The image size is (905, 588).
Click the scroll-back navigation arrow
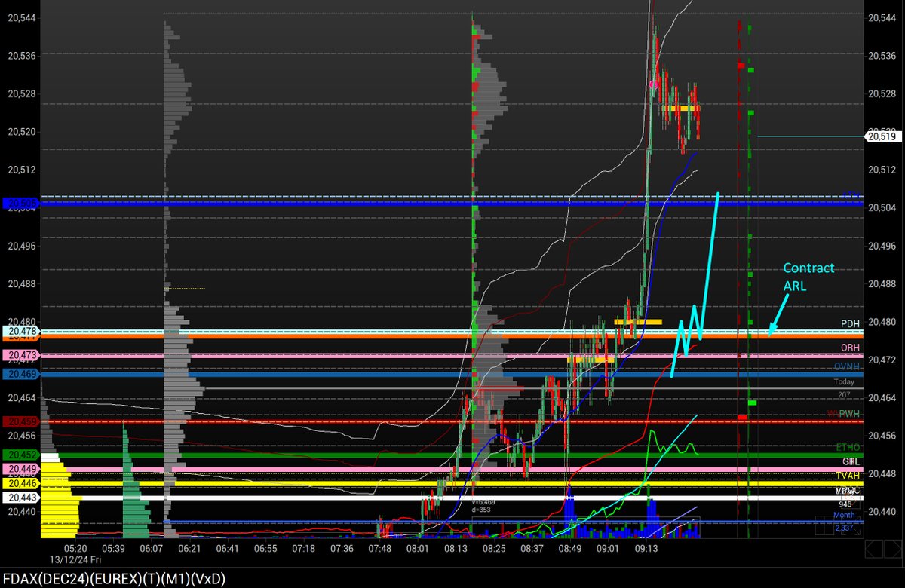874,548
